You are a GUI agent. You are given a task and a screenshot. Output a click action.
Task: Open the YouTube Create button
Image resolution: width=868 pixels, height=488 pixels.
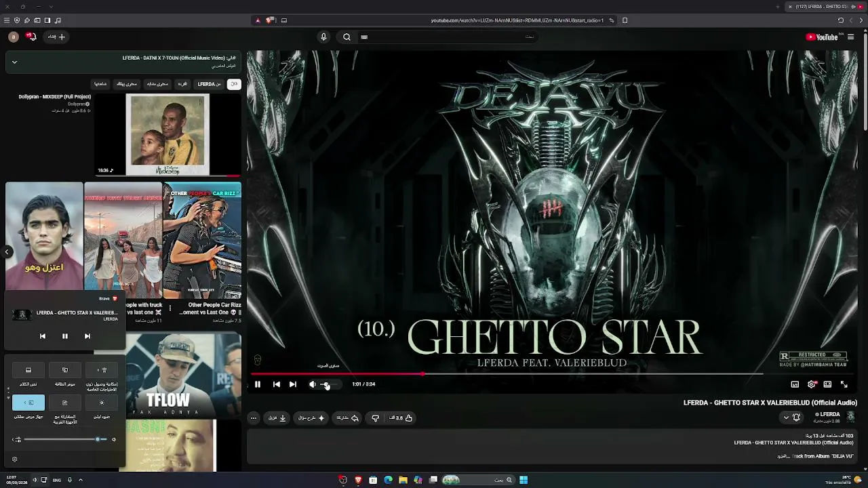click(x=56, y=37)
